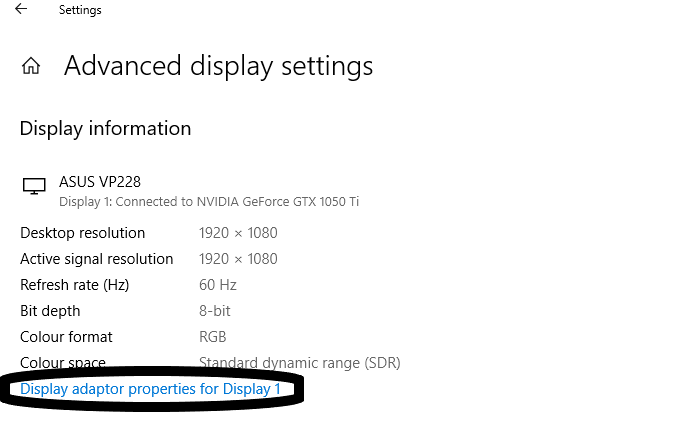Open Display adaptor properties for Display 1

150,389
